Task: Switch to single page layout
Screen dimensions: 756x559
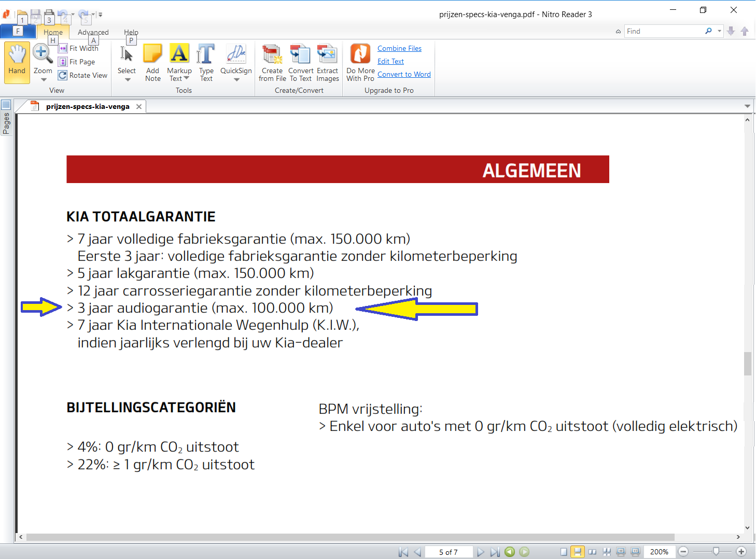Action: pyautogui.click(x=564, y=552)
